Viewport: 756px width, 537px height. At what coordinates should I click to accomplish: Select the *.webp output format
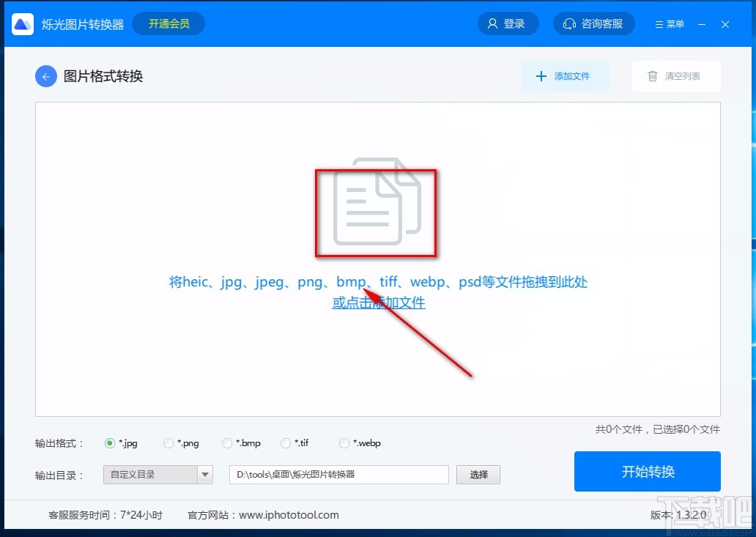(x=344, y=442)
